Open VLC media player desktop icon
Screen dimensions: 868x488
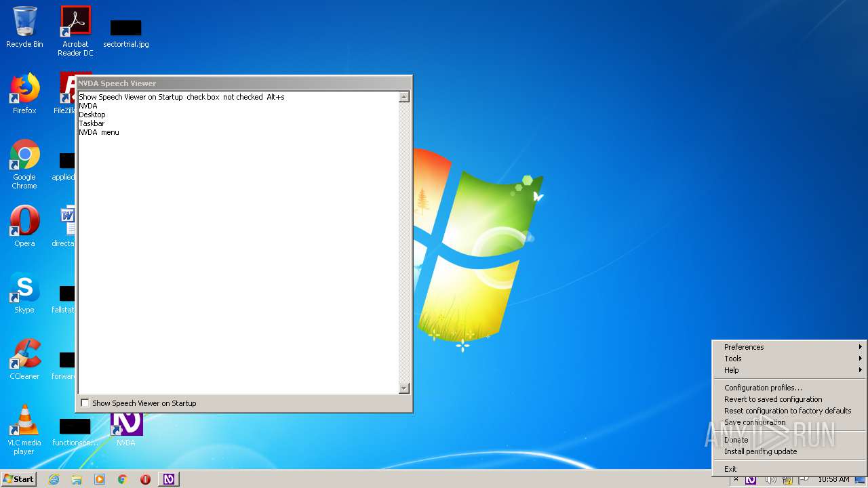24,430
